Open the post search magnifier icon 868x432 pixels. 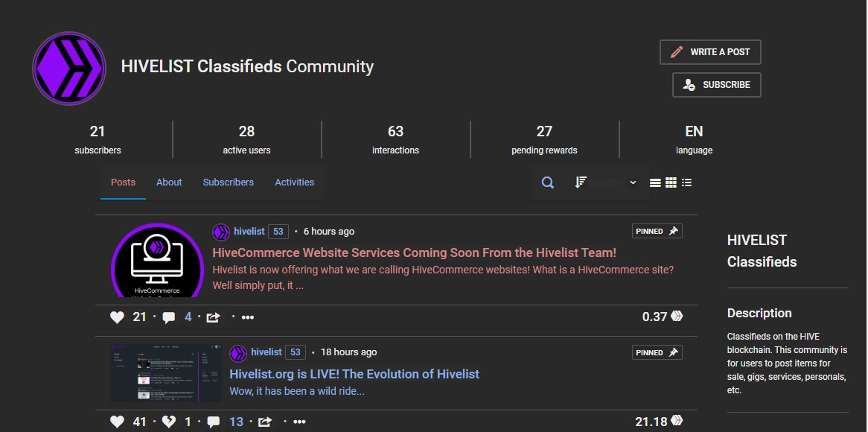[547, 182]
